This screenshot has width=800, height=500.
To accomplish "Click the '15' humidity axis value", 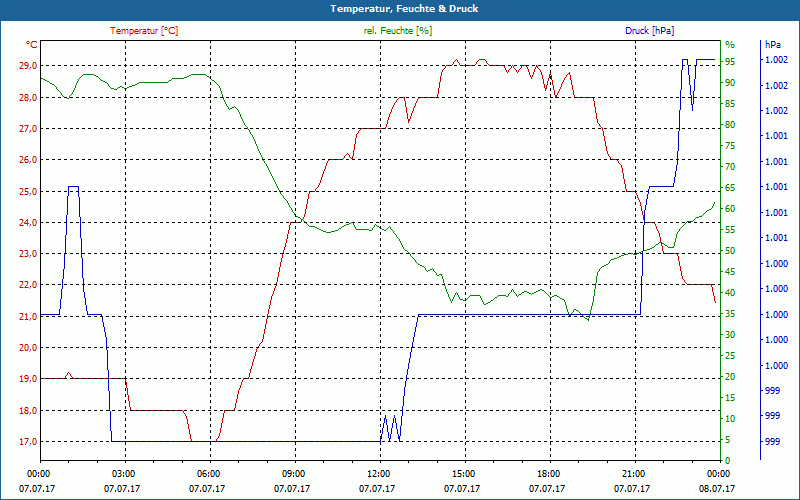I will (x=730, y=398).
